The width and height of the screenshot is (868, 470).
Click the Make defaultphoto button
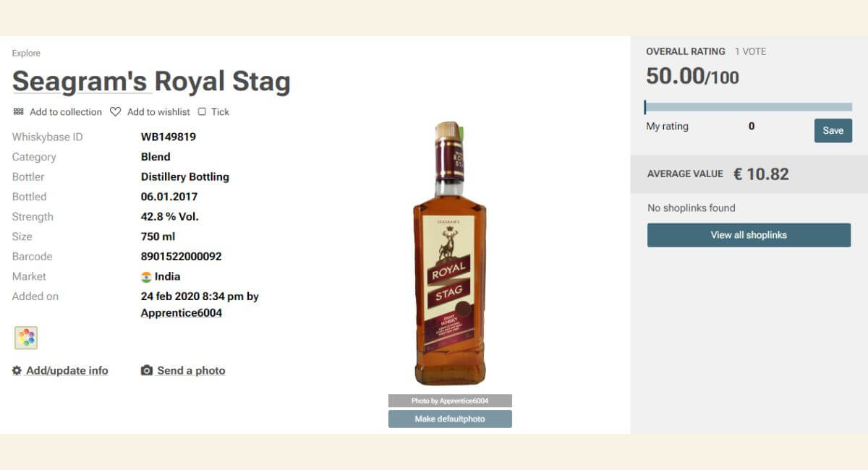[450, 419]
